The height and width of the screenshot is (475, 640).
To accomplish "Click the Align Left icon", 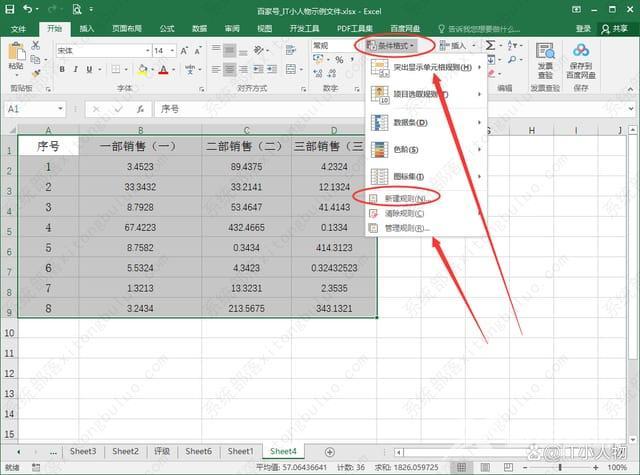I will pyautogui.click(x=216, y=69).
